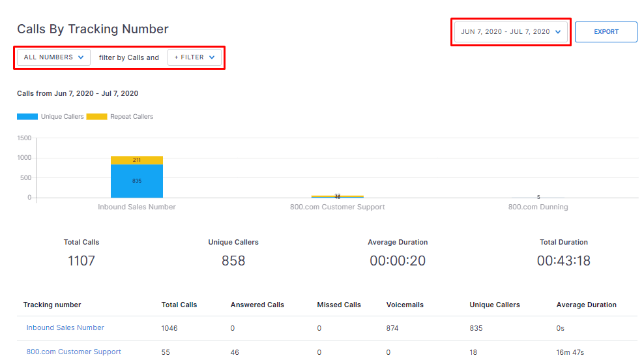
Task: Sort by Unique Callers table column header
Action: tap(495, 305)
